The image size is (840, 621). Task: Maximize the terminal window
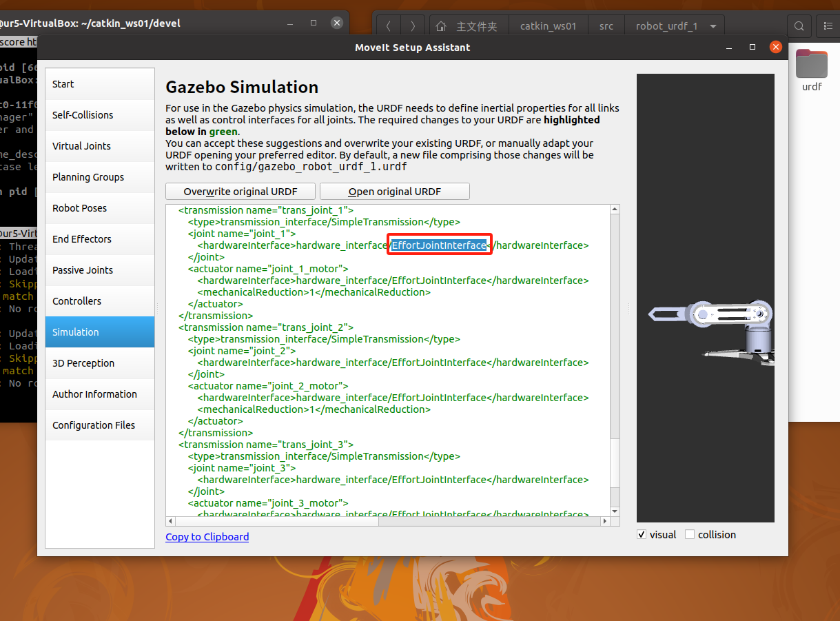[314, 23]
